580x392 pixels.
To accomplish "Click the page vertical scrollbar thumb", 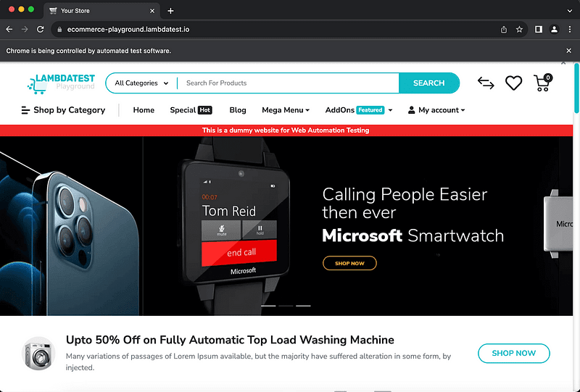I will (x=576, y=88).
